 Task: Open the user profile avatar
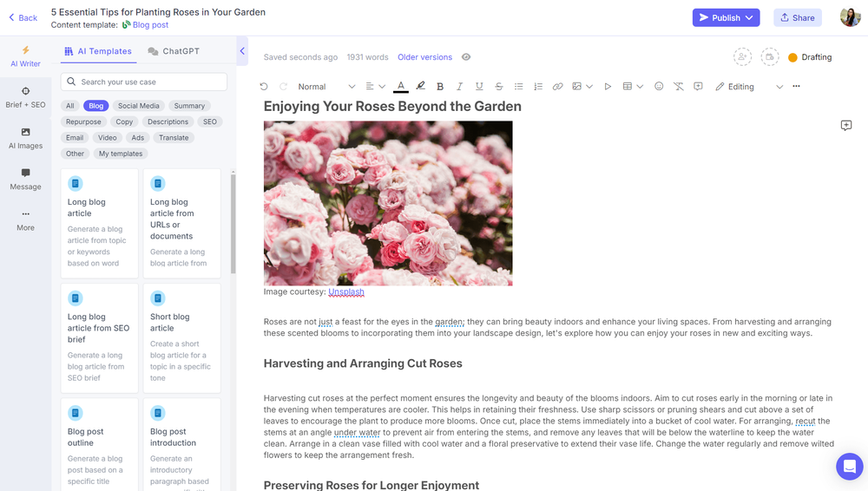(x=850, y=17)
